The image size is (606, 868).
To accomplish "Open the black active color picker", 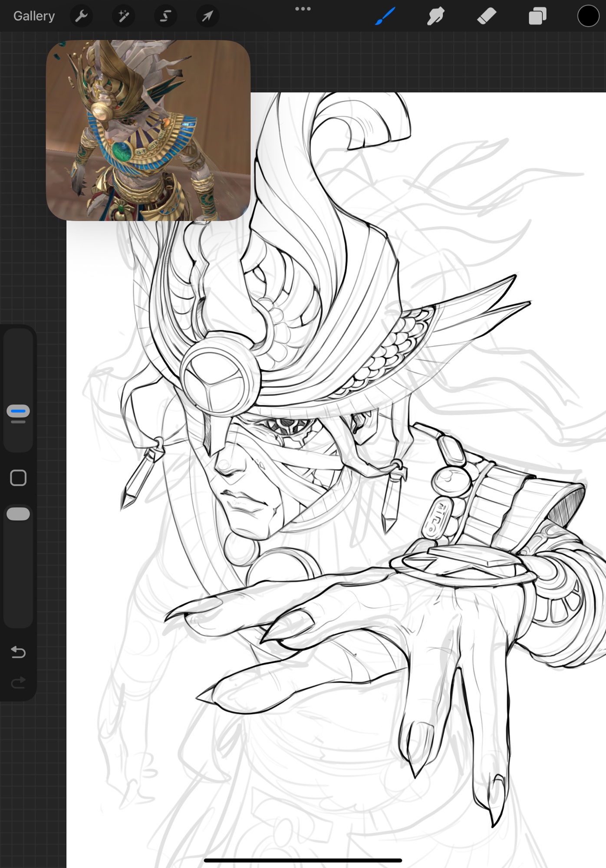I will click(x=588, y=16).
